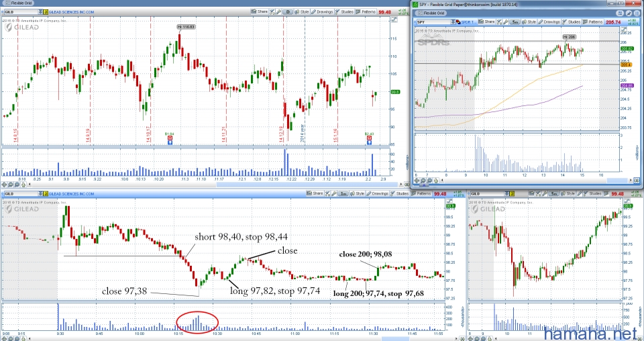The width and height of the screenshot is (644, 341).
Task: Open Patterns in the GILD 1m chart
Action: point(421,193)
